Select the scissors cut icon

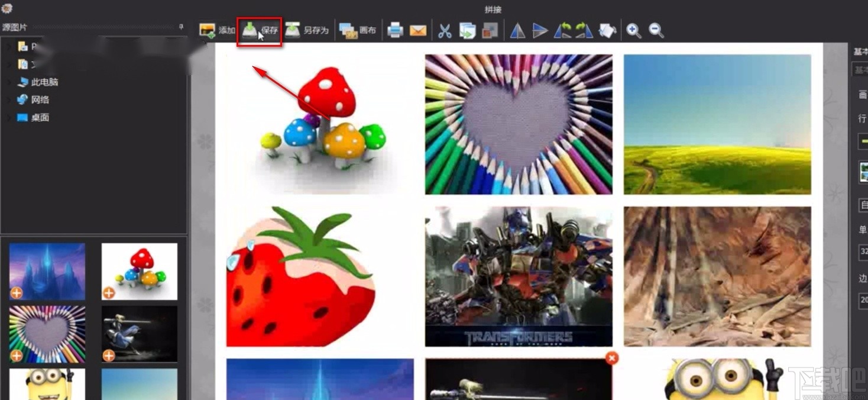445,31
